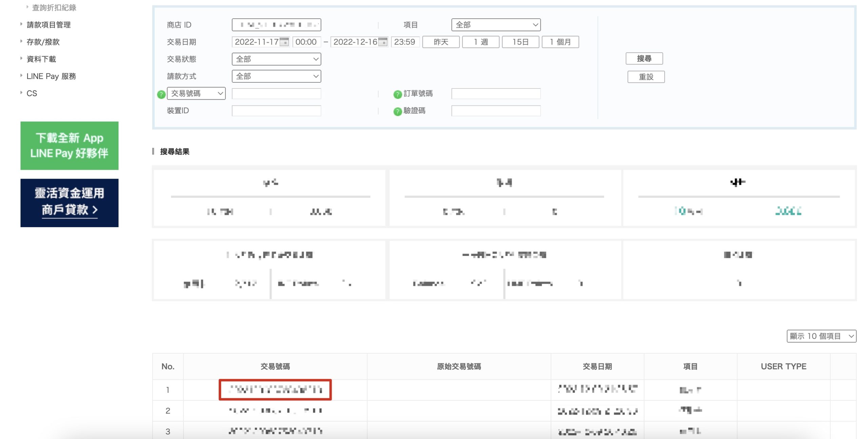Click help icon next to 驗證碼
Image resolution: width=868 pixels, height=439 pixels.
[x=397, y=112]
